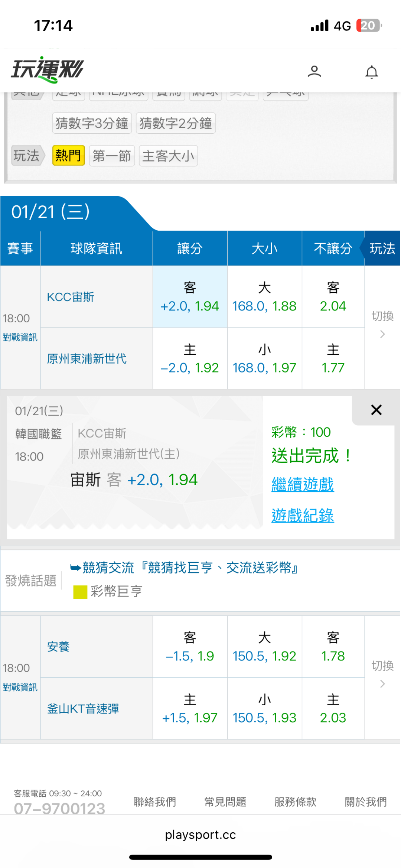Toggle 原州東浦新世代 主 -2.0 spread bet
Screen dimensions: 401x868
190,359
